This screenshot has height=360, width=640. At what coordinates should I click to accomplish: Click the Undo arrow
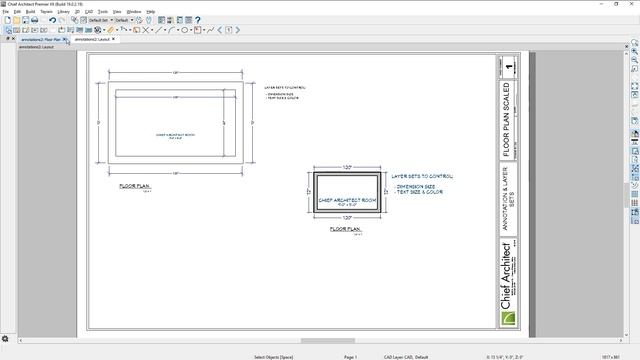(53, 20)
